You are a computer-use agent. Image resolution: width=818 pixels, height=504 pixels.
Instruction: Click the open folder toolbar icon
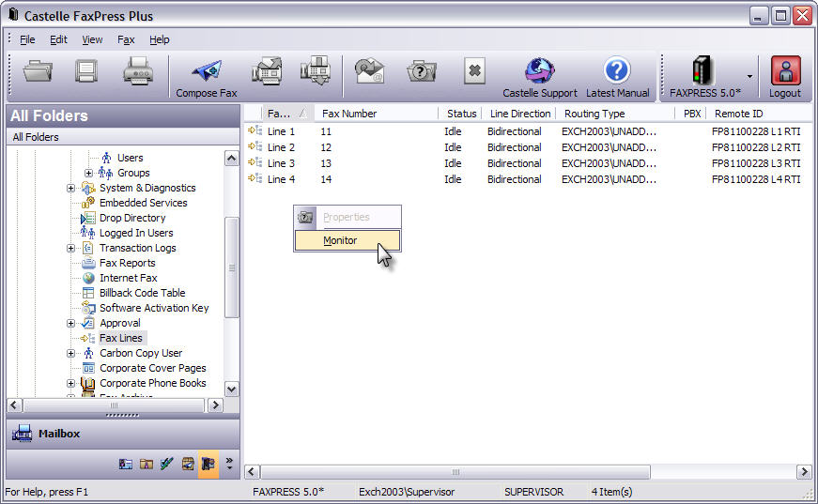(x=38, y=71)
